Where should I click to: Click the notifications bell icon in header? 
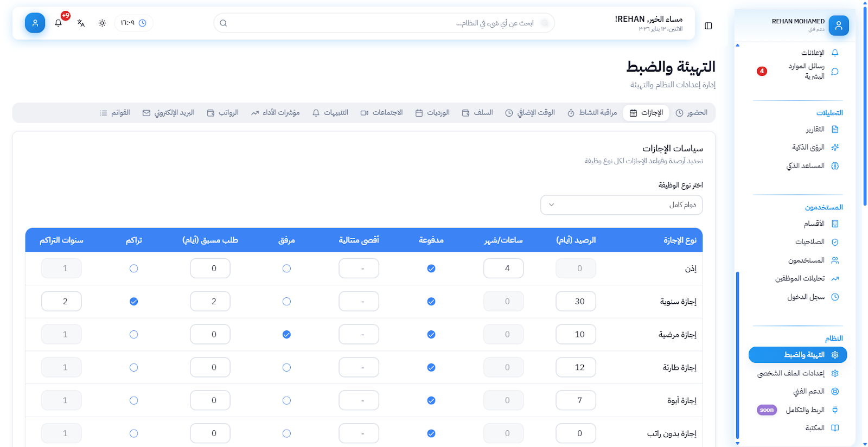tap(59, 23)
